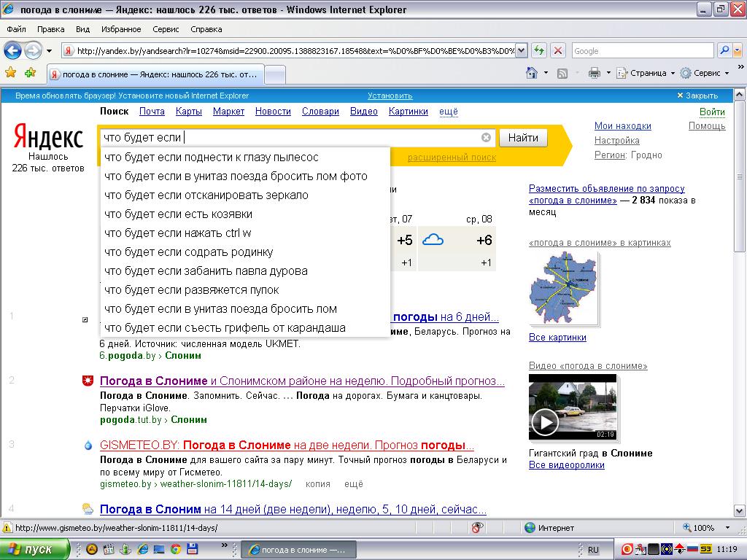The image size is (747, 560).
Task: Click Установить link in the update banner
Action: 390,96
